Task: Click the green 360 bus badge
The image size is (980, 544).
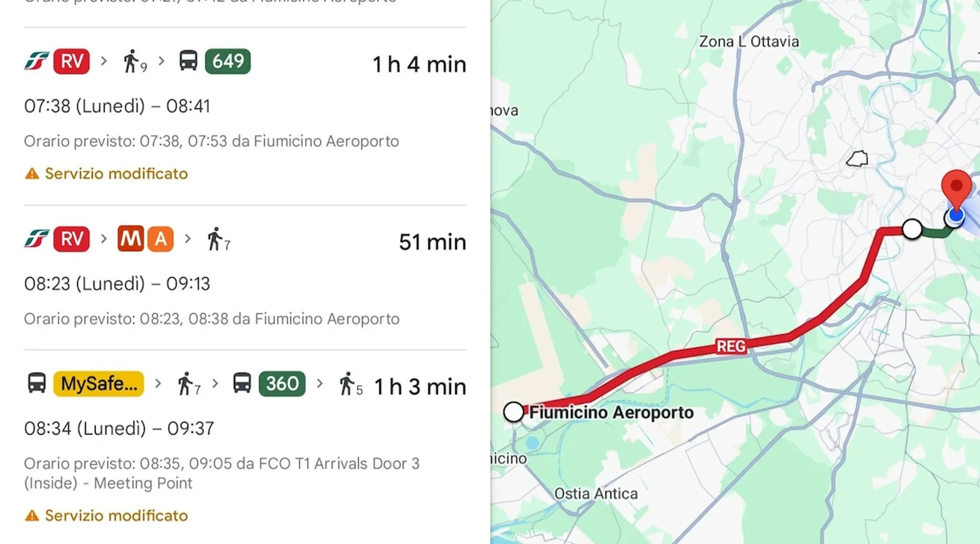Action: click(x=282, y=384)
